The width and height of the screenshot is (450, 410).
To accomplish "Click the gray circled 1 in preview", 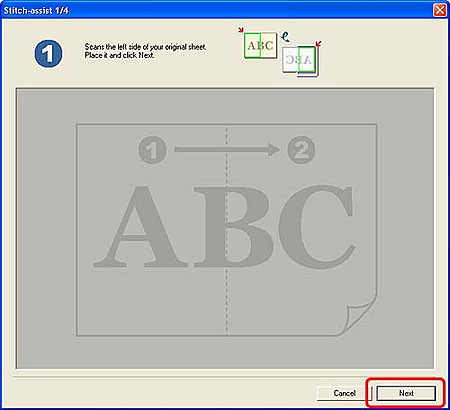I will point(153,149).
